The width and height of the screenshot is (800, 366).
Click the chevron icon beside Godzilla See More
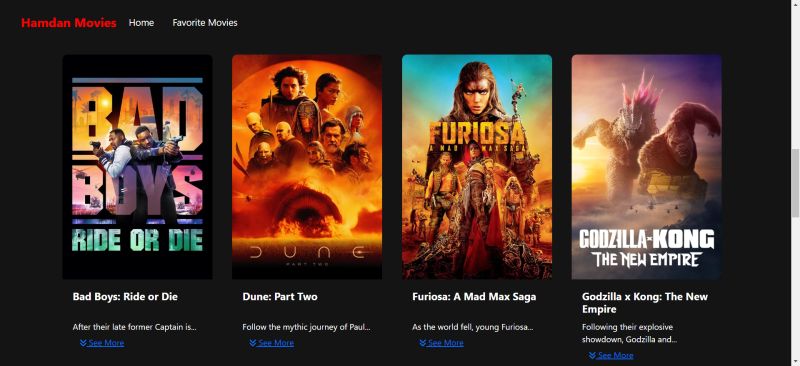click(592, 355)
